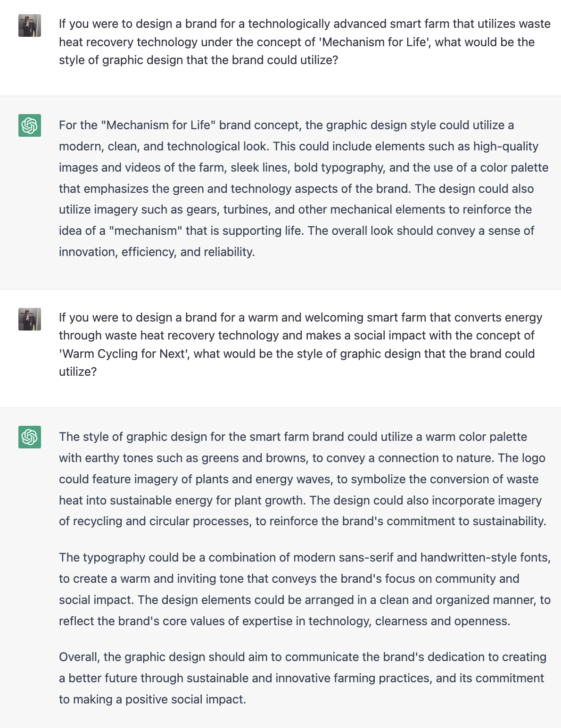Viewport: 561px width, 728px height.
Task: Click the question mentioning 'warm and welcoming smart farm'
Action: click(x=301, y=345)
